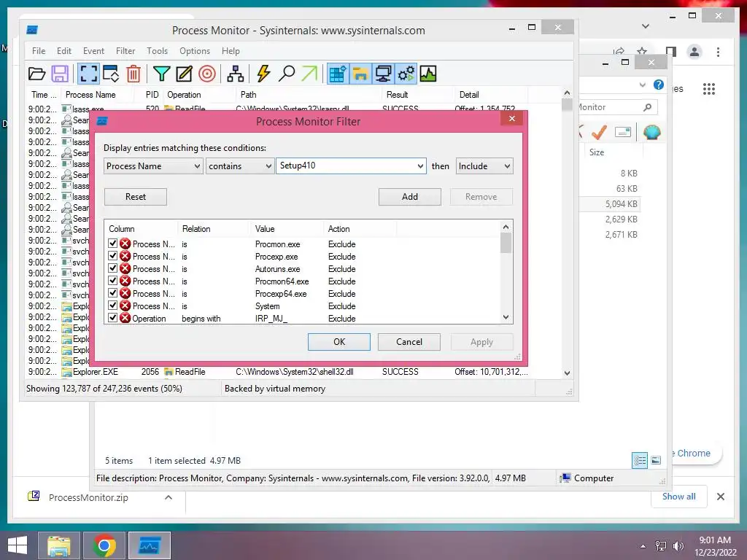Open File Explorer from the taskbar
The image size is (747, 560).
[58, 545]
